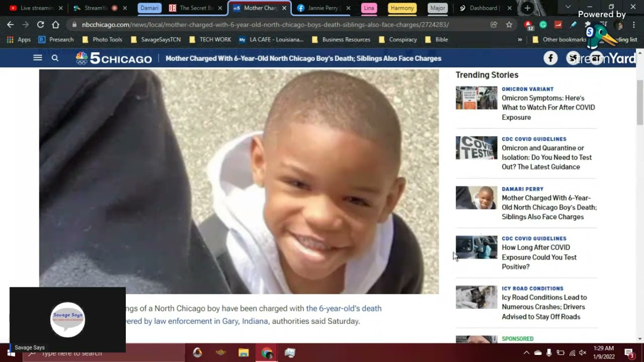The width and height of the screenshot is (644, 362).
Task: Expand the hidden bookmarks overflow chevron
Action: 520,40
